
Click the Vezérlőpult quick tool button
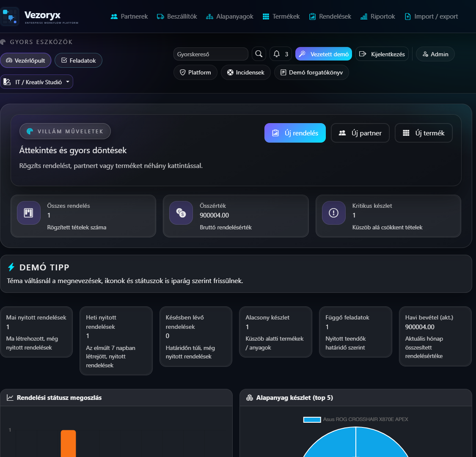click(25, 61)
